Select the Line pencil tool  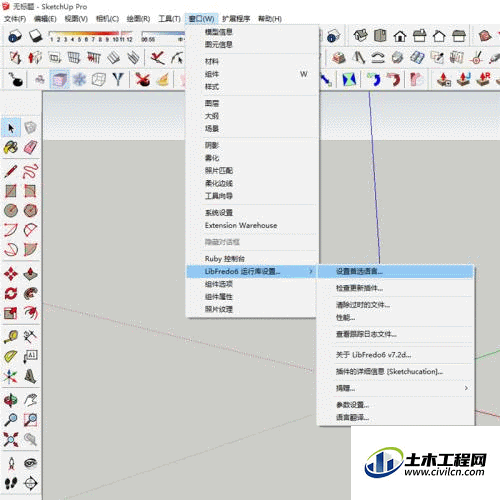pos(11,171)
